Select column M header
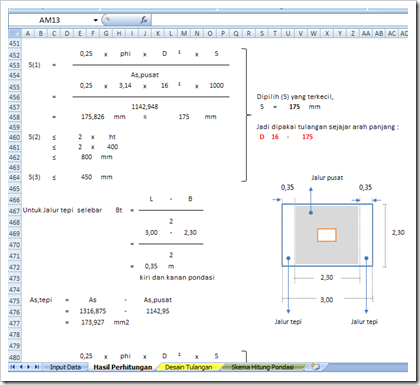 pos(184,33)
